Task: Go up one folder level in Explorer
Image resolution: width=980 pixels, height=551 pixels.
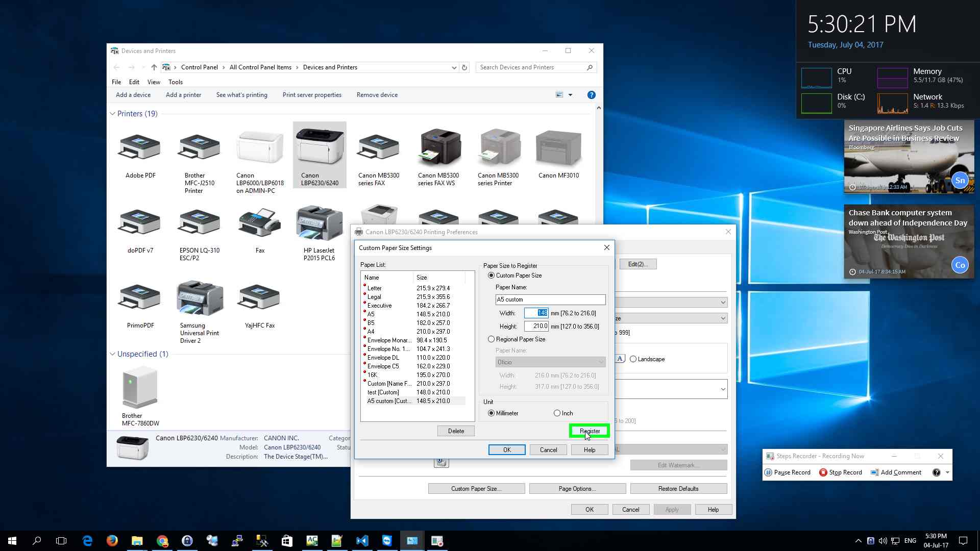Action: pyautogui.click(x=154, y=67)
